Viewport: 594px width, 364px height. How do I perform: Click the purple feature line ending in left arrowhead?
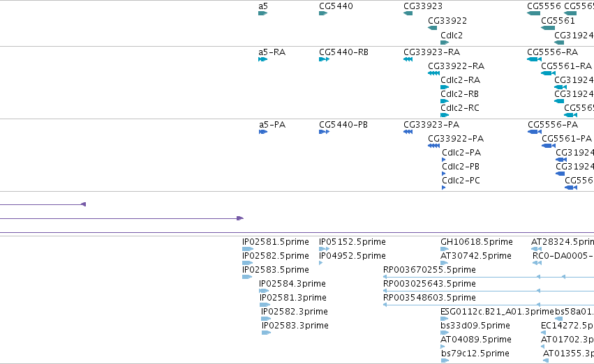[x=43, y=205]
